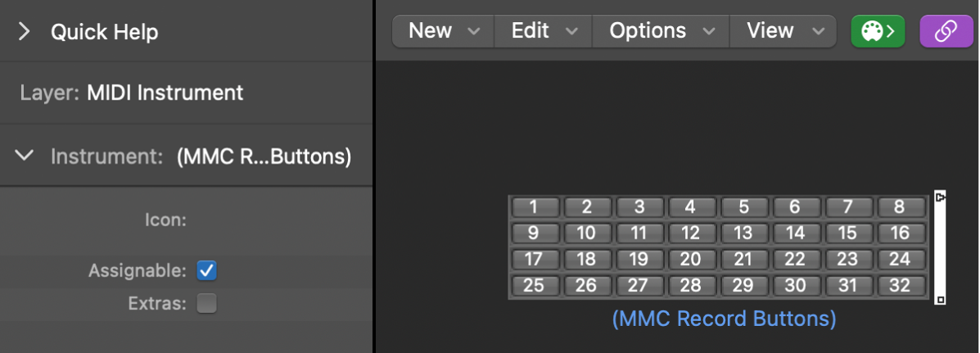Select the (MMC Record Buttons) object label

point(724,318)
